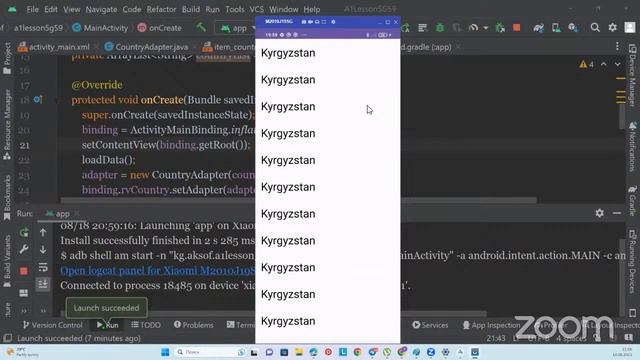Open the Refactor menu
Image resolution: width=640 pixels, height=360 pixels.
point(161,9)
